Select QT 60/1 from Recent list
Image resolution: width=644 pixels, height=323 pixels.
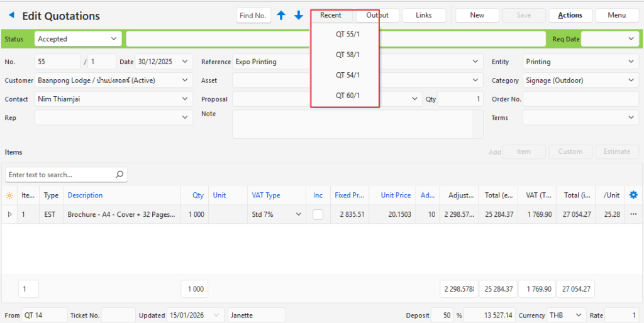pos(348,96)
